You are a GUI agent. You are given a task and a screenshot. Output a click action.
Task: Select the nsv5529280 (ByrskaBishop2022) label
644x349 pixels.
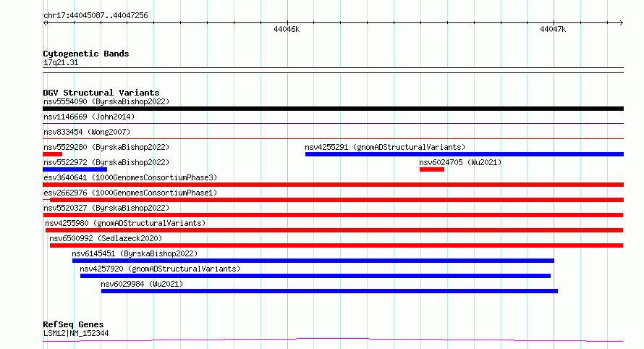(106, 147)
